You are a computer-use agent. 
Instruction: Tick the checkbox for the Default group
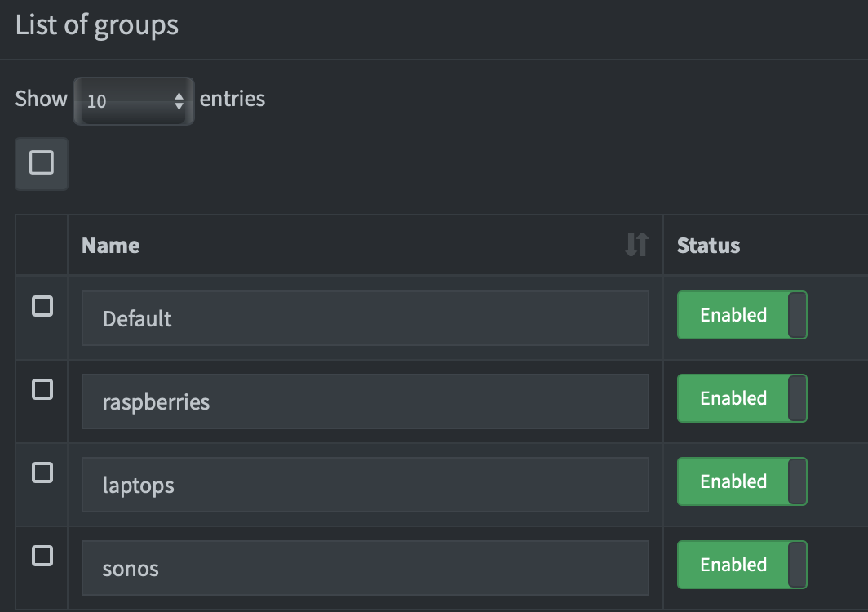[x=42, y=307]
